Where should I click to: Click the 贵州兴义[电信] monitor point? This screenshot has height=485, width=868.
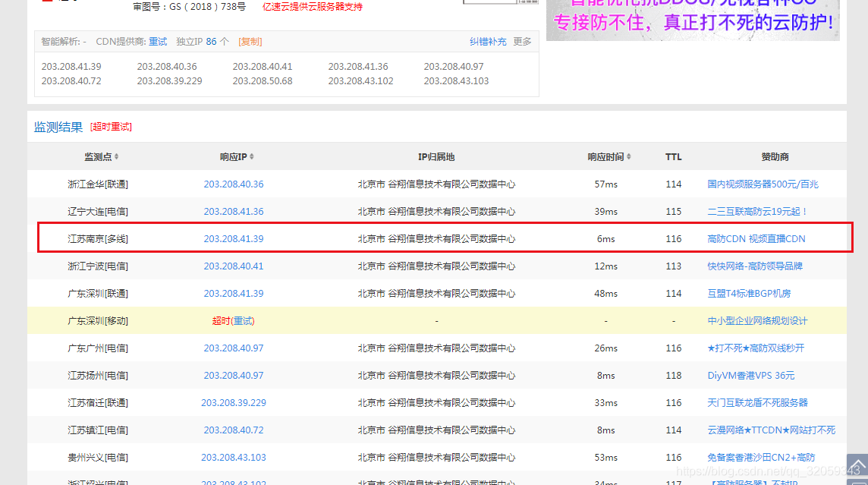(x=98, y=458)
